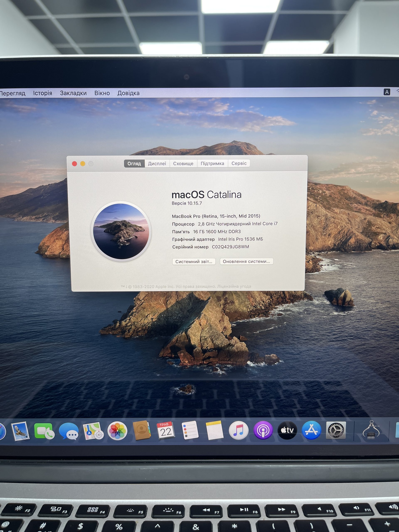This screenshot has height=532, width=399.
Task: Open the Сховище tab
Action: (x=183, y=164)
